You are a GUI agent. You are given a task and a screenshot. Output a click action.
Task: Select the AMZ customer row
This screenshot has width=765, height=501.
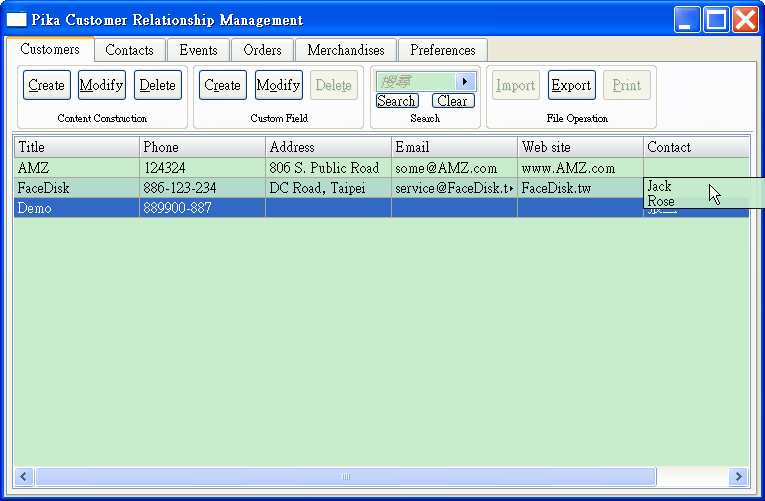76,168
